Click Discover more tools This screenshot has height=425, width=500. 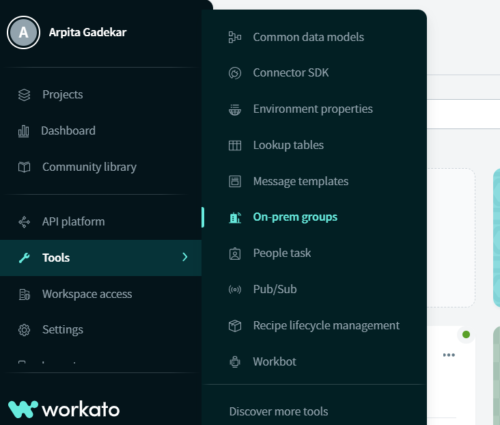click(x=278, y=412)
